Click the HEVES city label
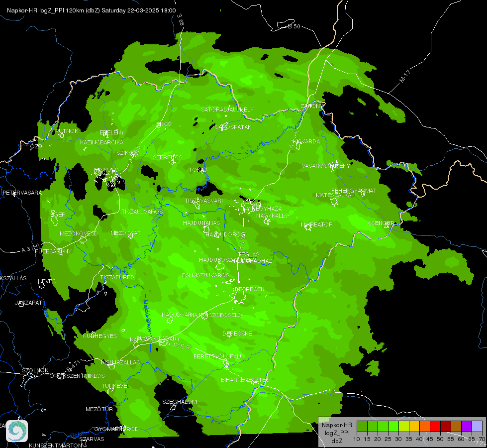487x448 pixels. (47, 281)
